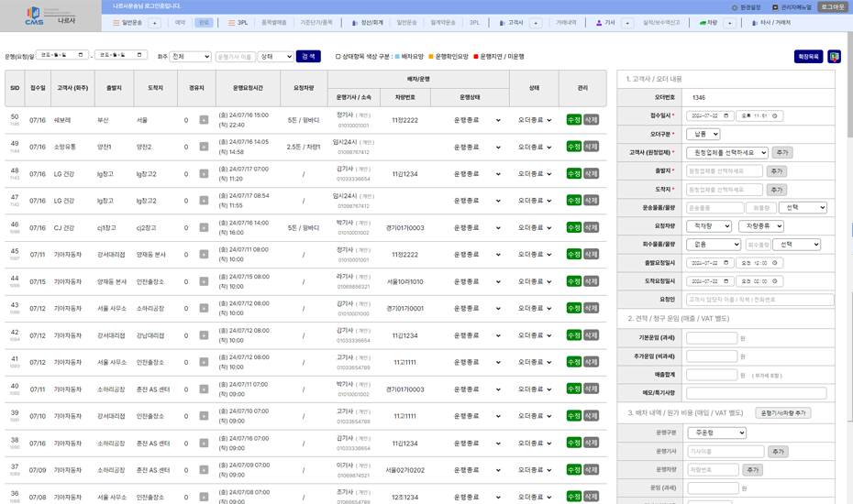The image size is (853, 504).
Task: Click the 검색 search button
Action: [308, 57]
